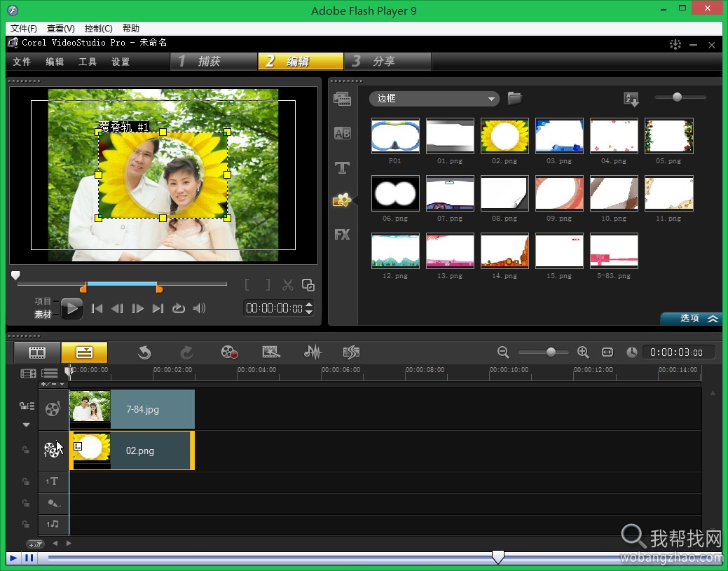Toggle repeat playback loop button
This screenshot has width=728, height=571.
point(179,308)
